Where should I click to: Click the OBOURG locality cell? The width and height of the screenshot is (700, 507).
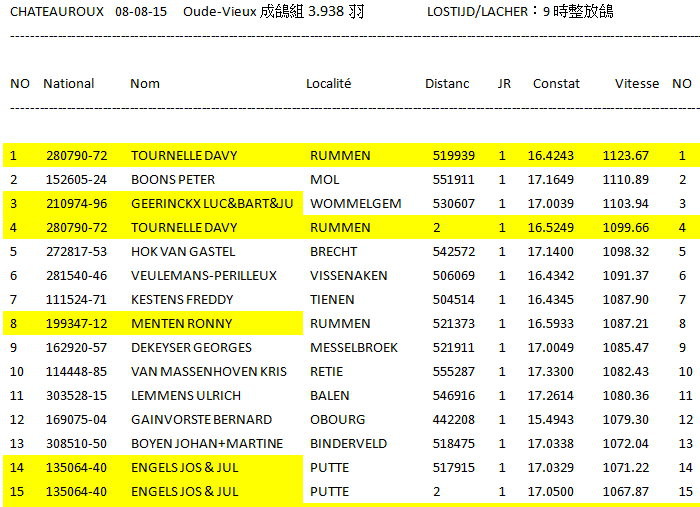(x=337, y=420)
